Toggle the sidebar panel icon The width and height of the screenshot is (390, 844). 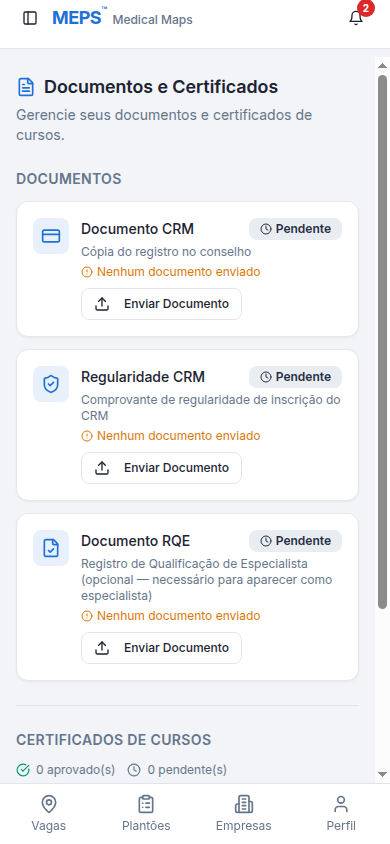coord(30,18)
